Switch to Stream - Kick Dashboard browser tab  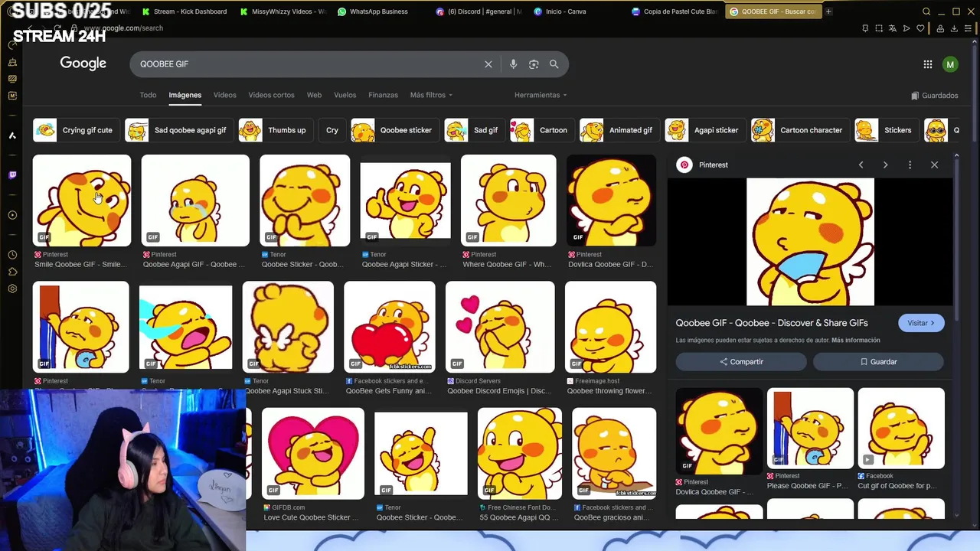pos(184,11)
